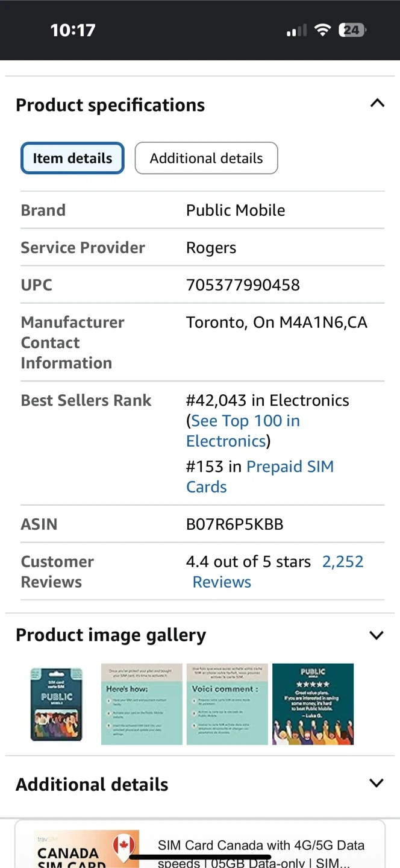Image resolution: width=400 pixels, height=868 pixels.
Task: Open the Public Mobile SIM card package thumbnail
Action: [x=56, y=704]
